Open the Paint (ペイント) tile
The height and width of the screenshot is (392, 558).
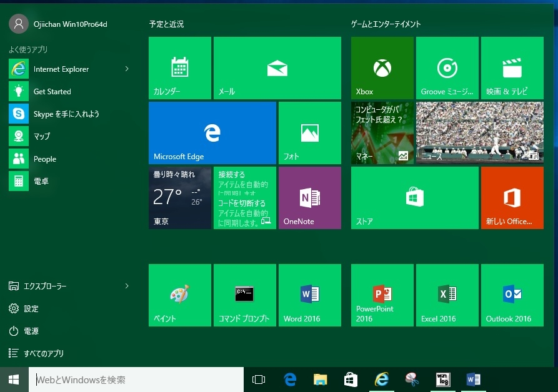[179, 295]
